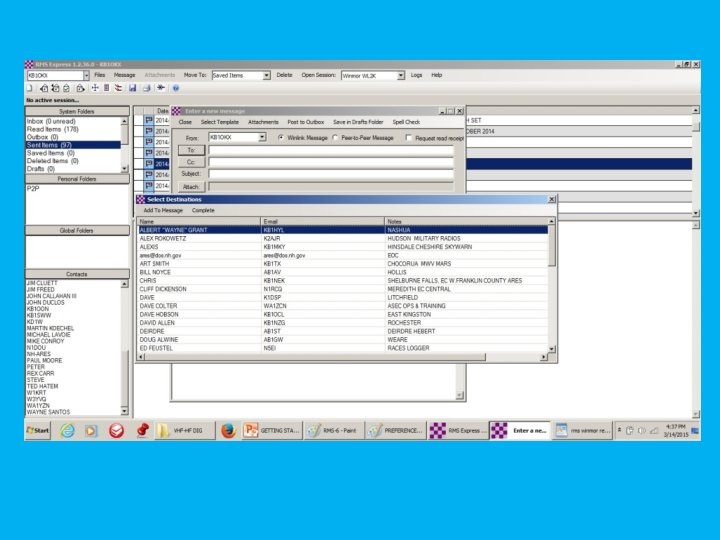Click the Personal Folders header button
The height and width of the screenshot is (540, 720).
click(x=77, y=179)
